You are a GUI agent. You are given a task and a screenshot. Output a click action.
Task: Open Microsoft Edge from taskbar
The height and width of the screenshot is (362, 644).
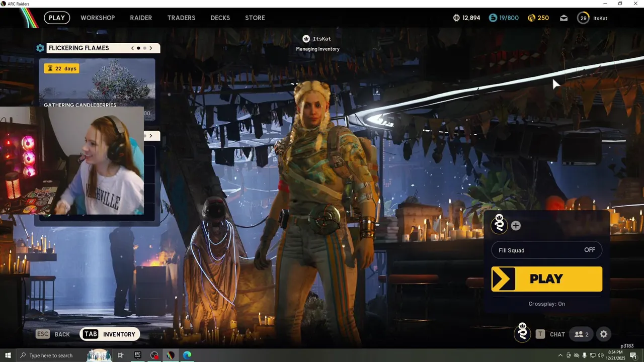pyautogui.click(x=187, y=355)
